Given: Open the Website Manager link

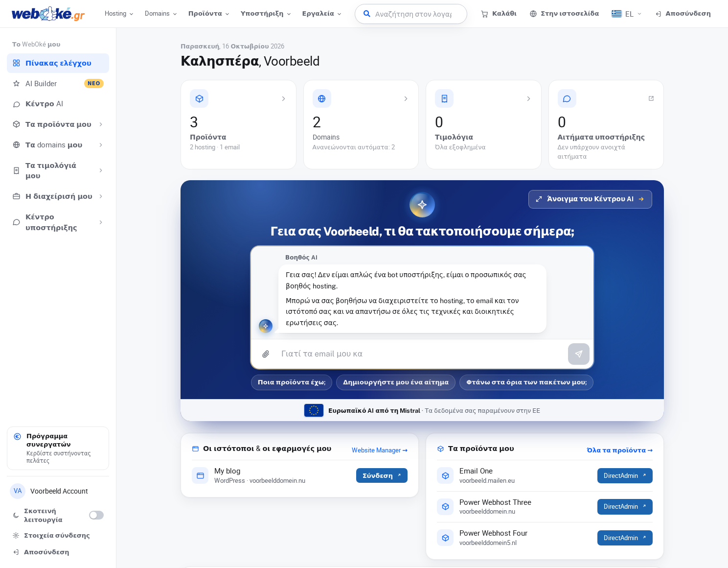Looking at the screenshot, I should point(380,450).
